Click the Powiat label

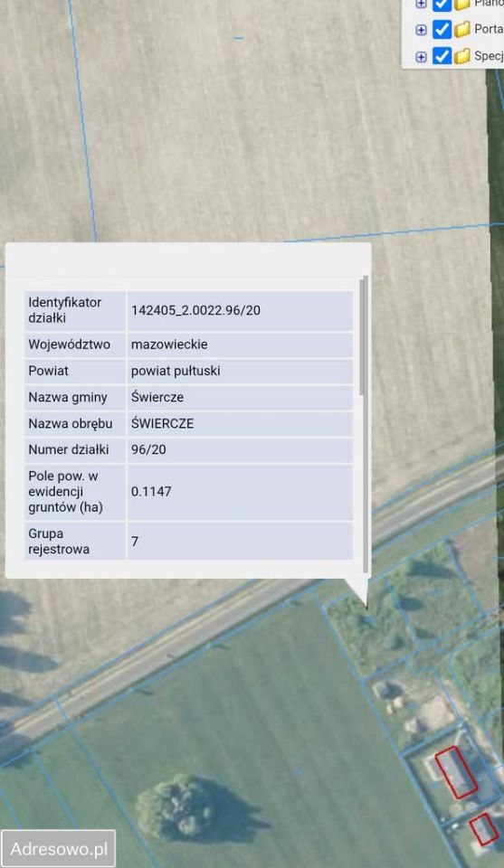tap(48, 371)
